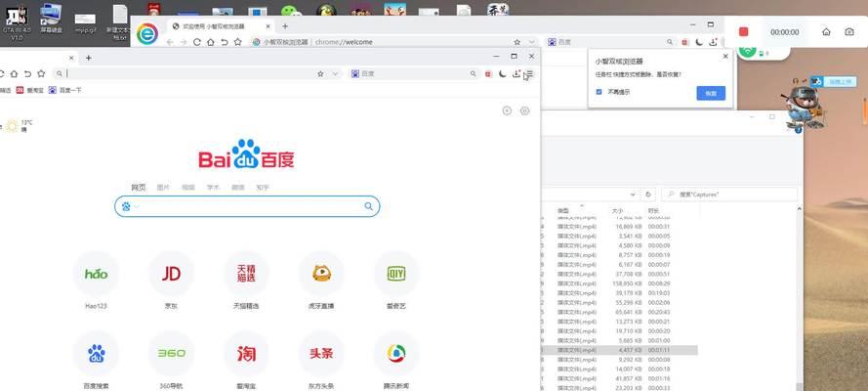Click red extension icon in front browser toolbar
This screenshot has height=391, width=868.
click(x=488, y=73)
